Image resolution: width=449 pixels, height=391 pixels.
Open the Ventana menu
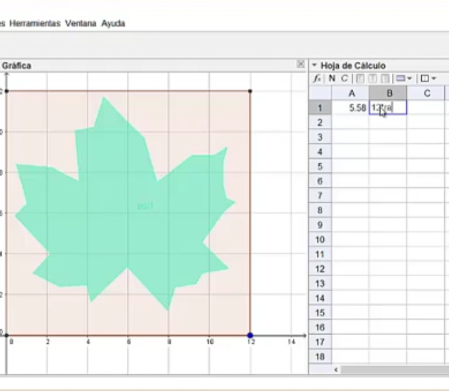(80, 23)
